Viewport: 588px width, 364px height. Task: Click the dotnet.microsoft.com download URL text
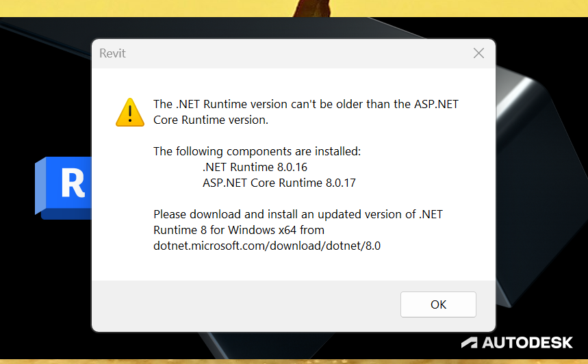(266, 245)
